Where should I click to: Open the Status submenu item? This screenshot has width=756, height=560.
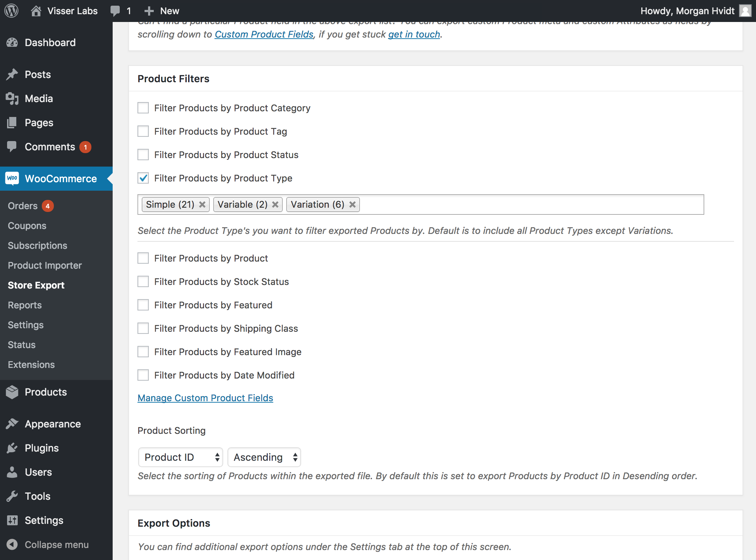22,345
